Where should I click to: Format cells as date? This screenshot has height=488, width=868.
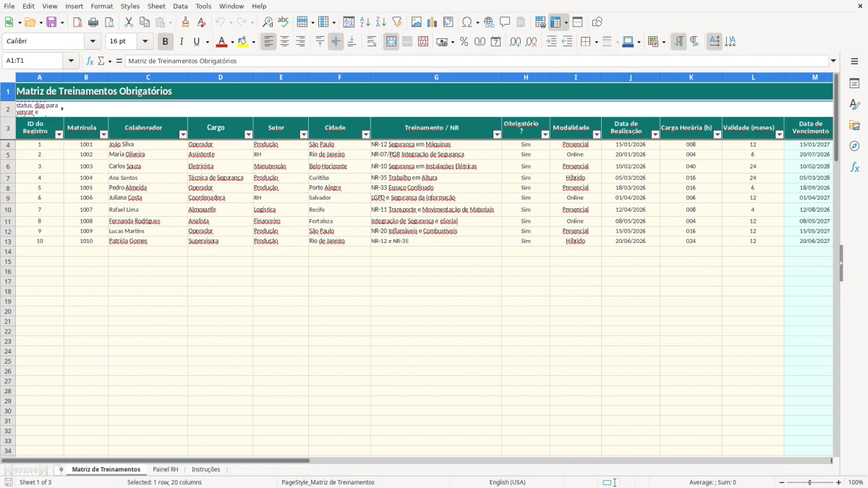click(495, 42)
